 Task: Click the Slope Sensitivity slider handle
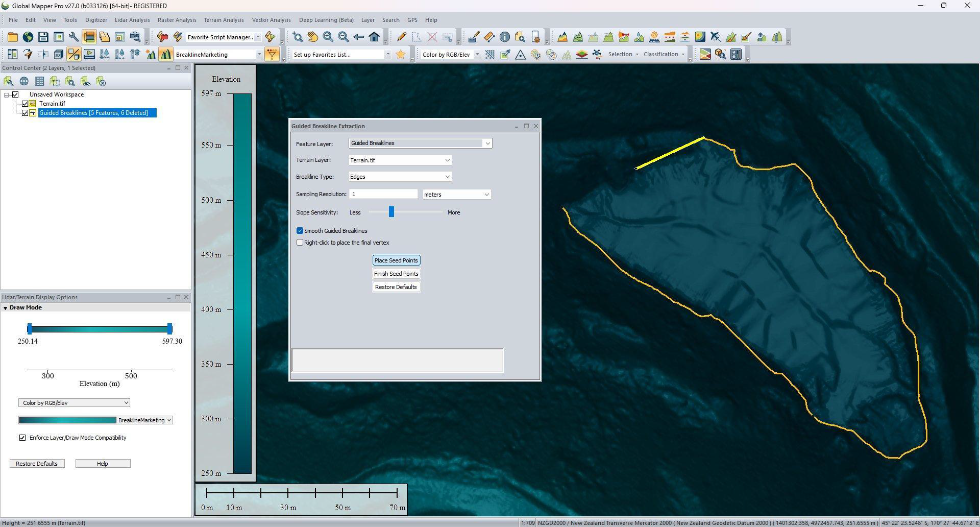pos(391,212)
